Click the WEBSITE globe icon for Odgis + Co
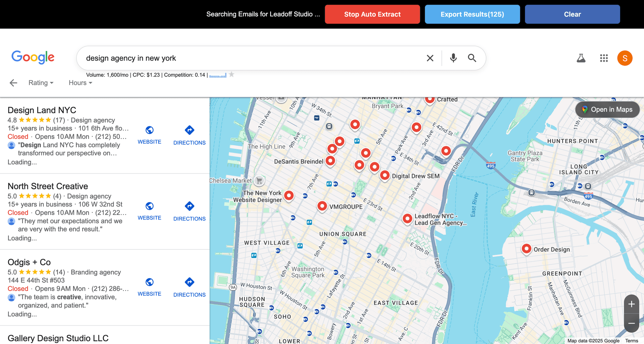The width and height of the screenshot is (644, 344). click(150, 282)
